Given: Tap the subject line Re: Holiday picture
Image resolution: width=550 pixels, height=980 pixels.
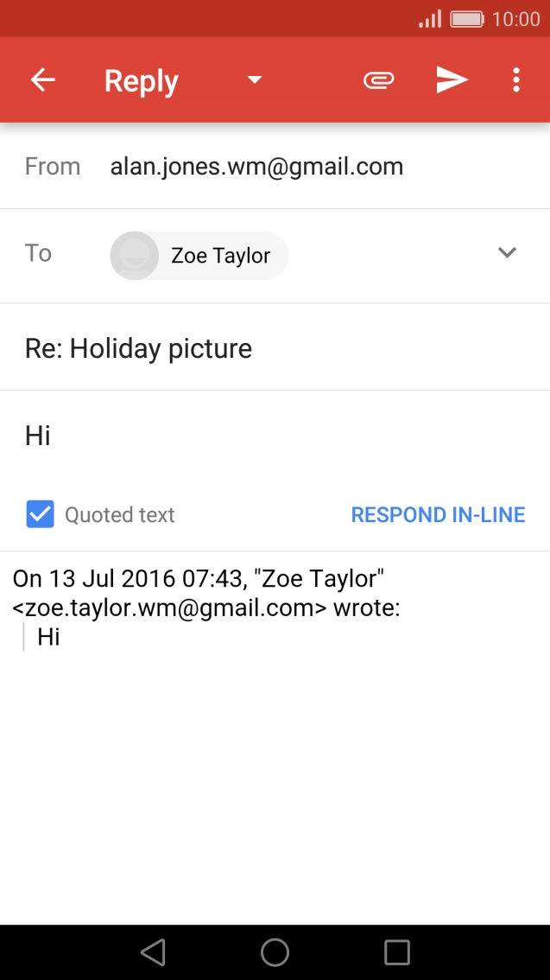Looking at the screenshot, I should [x=138, y=348].
